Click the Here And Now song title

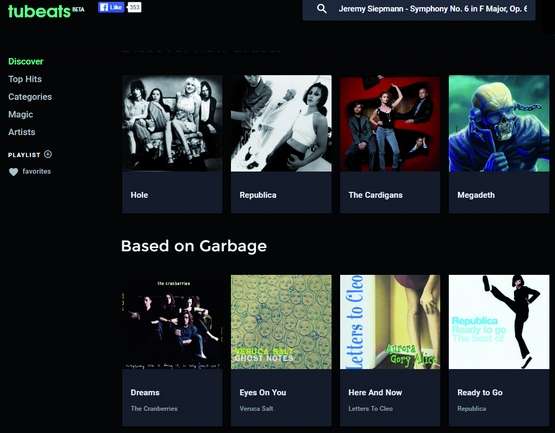coord(375,392)
